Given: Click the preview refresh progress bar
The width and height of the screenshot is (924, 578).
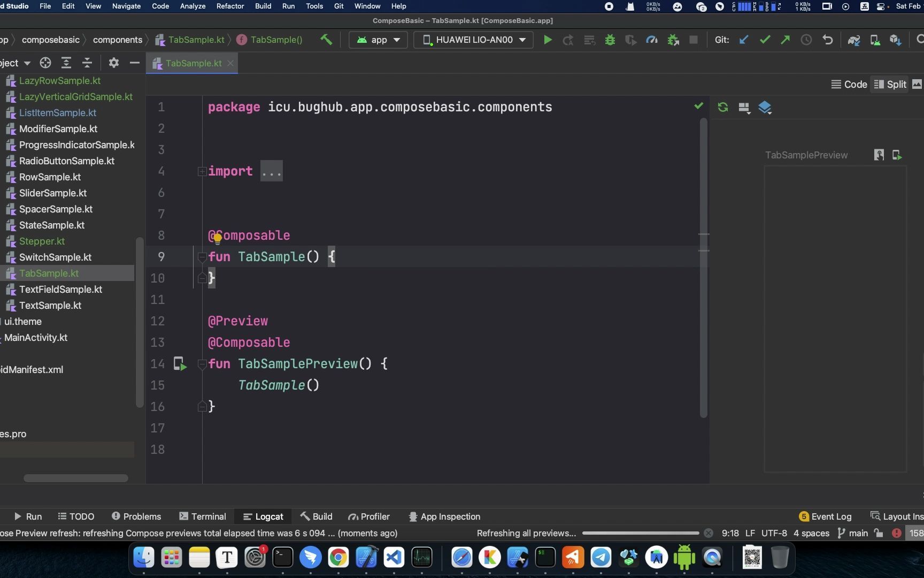Looking at the screenshot, I should [640, 533].
